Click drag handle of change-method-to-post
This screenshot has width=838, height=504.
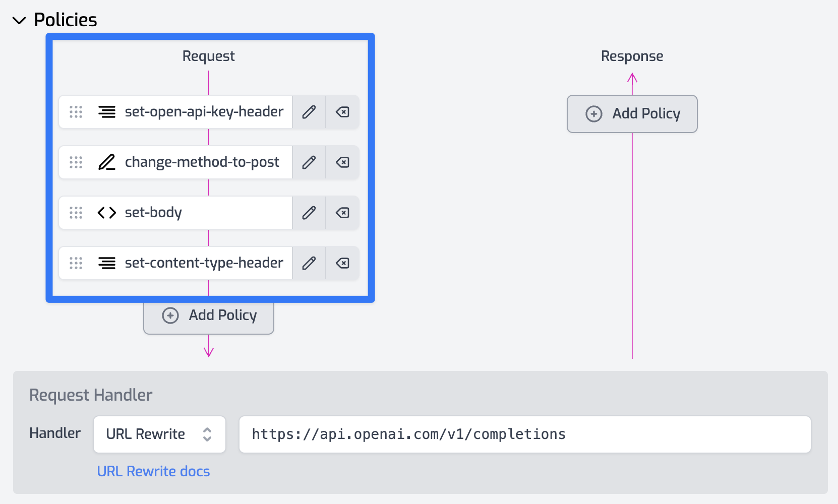pos(76,162)
